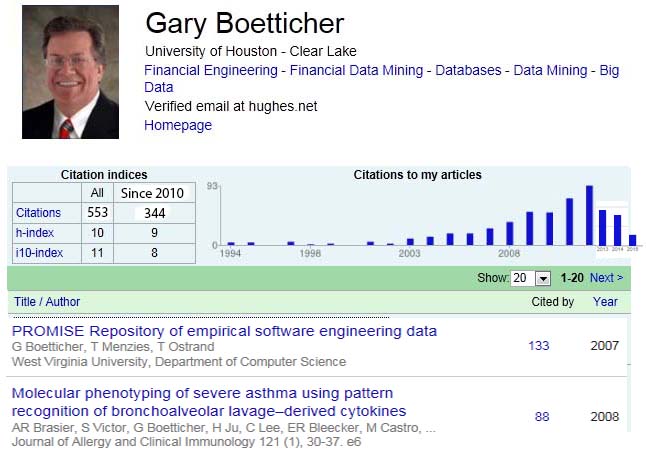View the 133 citations of PROMISE paper
Viewport: 646px width, 458px height.
click(x=539, y=346)
